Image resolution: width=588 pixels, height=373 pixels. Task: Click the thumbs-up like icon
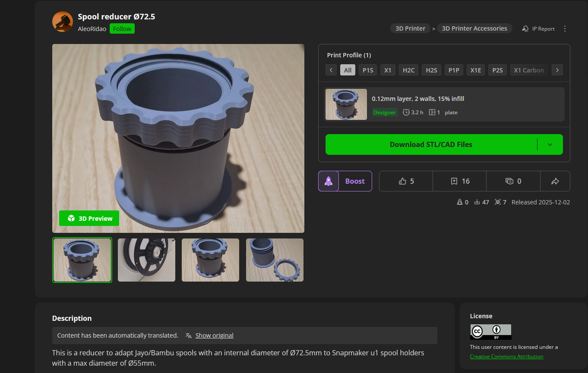(402, 181)
